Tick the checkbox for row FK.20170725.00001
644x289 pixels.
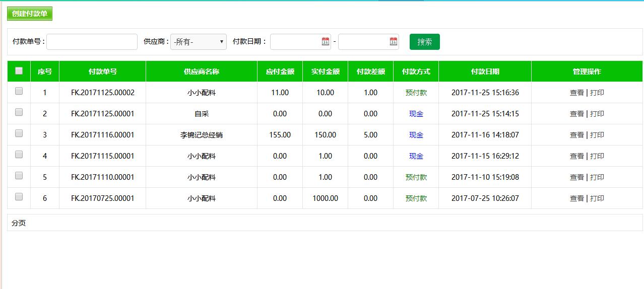coord(19,197)
